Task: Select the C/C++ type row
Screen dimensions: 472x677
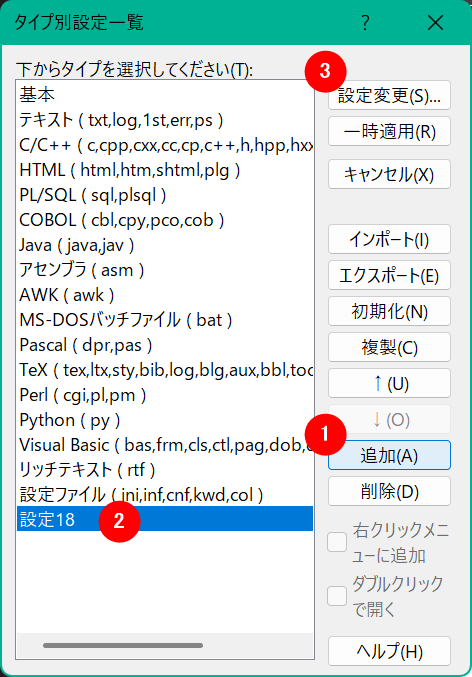Action: (165, 145)
